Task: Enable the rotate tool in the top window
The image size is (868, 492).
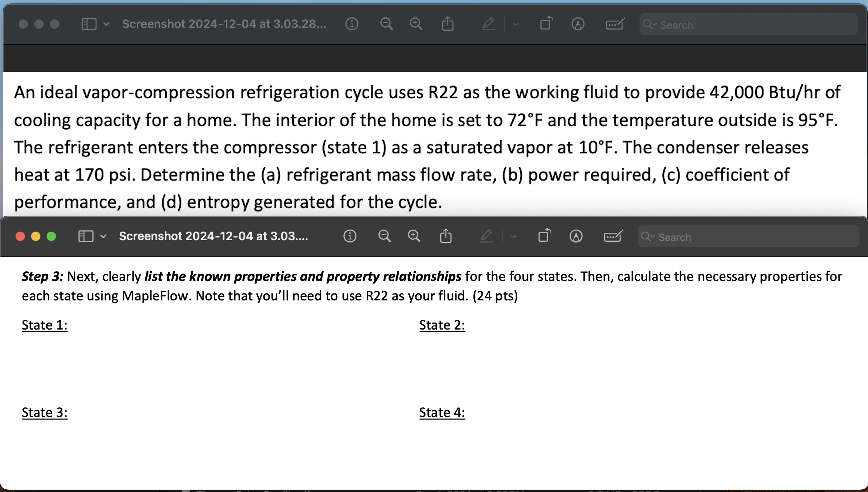Action: 546,24
